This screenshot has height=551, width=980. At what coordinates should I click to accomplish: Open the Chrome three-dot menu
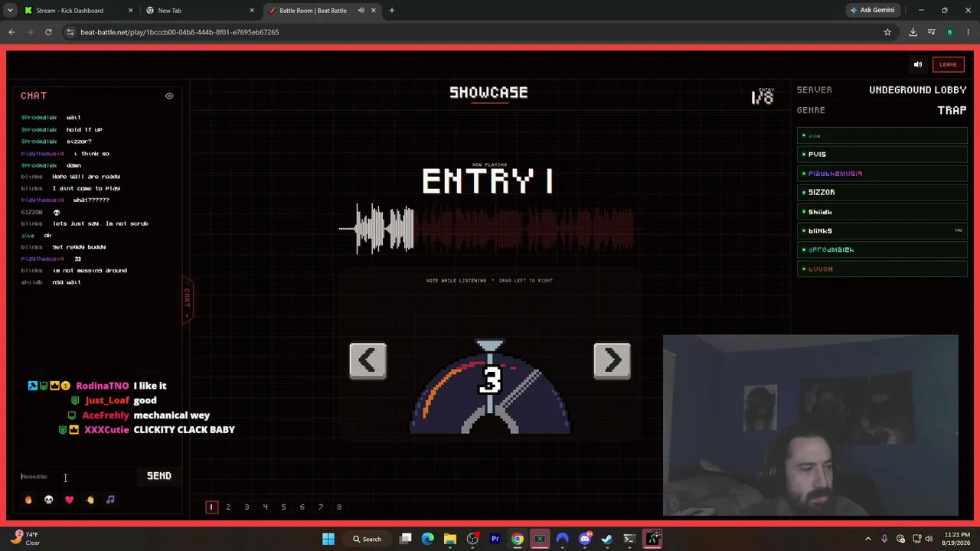tap(969, 32)
